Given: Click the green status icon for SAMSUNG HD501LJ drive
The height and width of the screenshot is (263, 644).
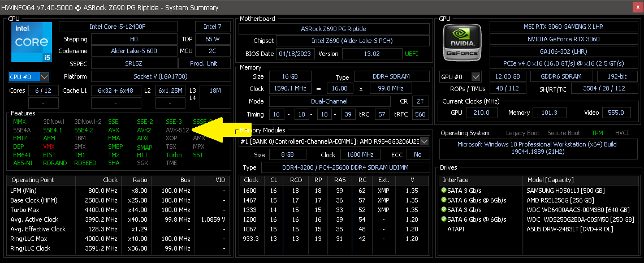Looking at the screenshot, I should [x=444, y=190].
